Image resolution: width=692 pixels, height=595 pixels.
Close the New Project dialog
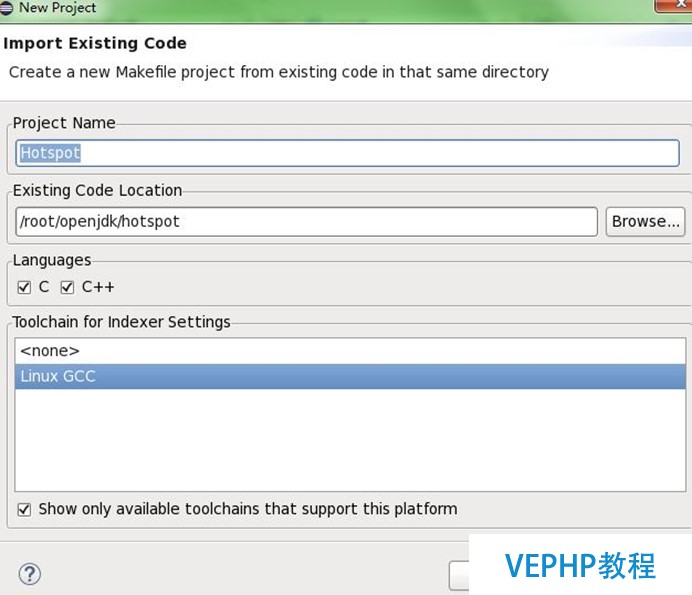tap(675, 5)
